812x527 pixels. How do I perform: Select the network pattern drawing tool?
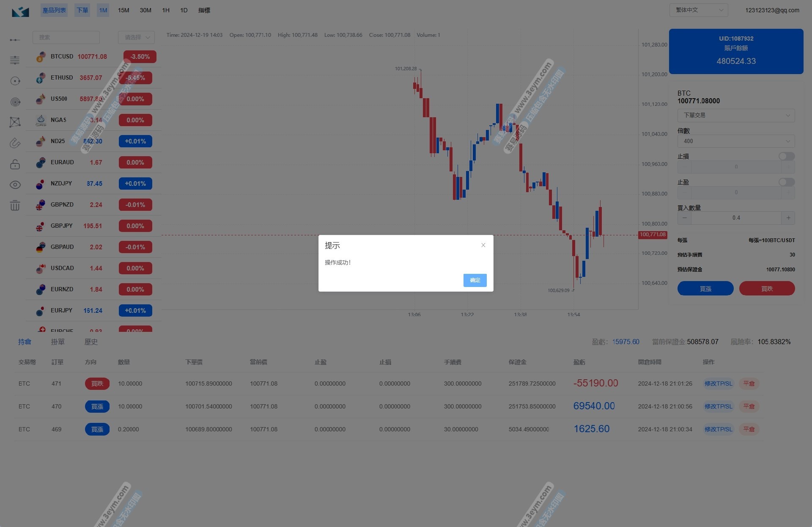pyautogui.click(x=15, y=122)
